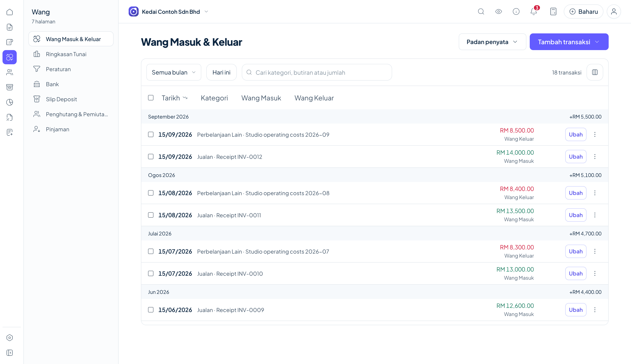This screenshot has width=631, height=364.
Task: Go to Ringkasan Tunai page
Action: [x=71, y=54]
